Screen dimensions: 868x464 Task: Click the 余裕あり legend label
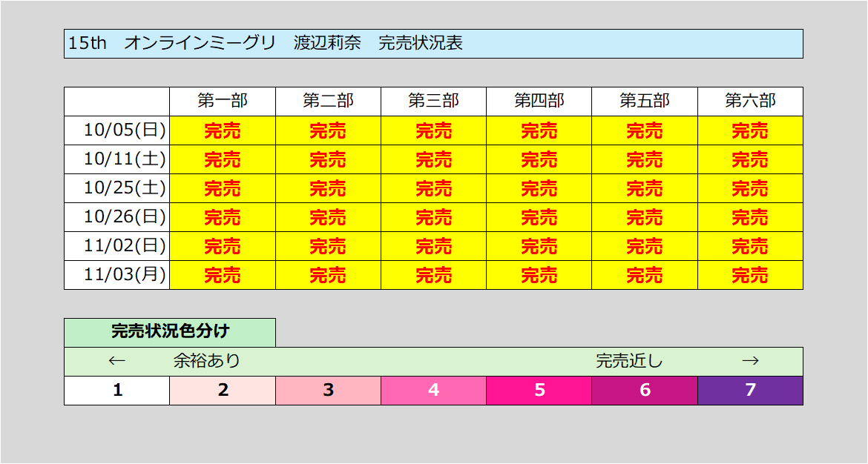coord(207,361)
